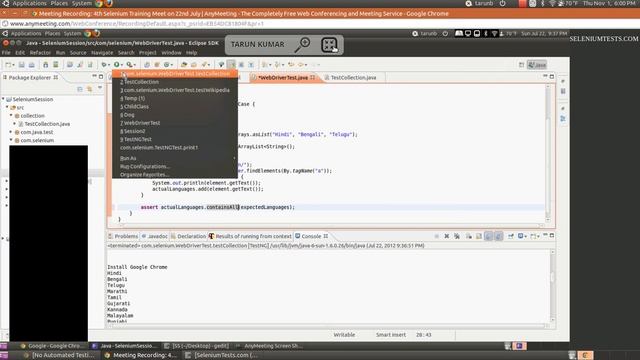Click the Debug bug icon in toolbar
This screenshot has height=360, width=640.
[x=104, y=64]
